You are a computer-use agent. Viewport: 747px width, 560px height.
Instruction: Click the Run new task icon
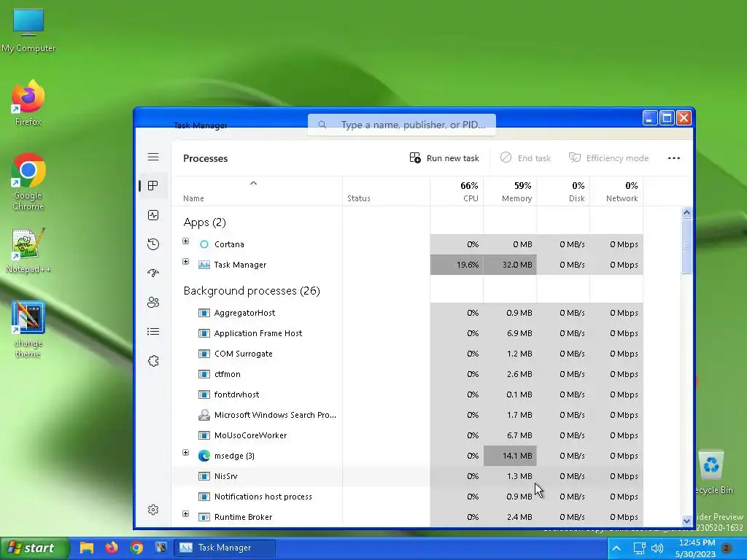click(415, 157)
